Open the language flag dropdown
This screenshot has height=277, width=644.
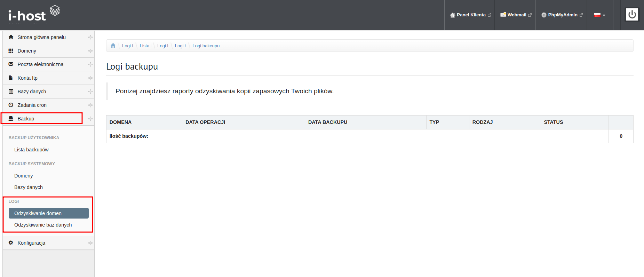pos(599,15)
